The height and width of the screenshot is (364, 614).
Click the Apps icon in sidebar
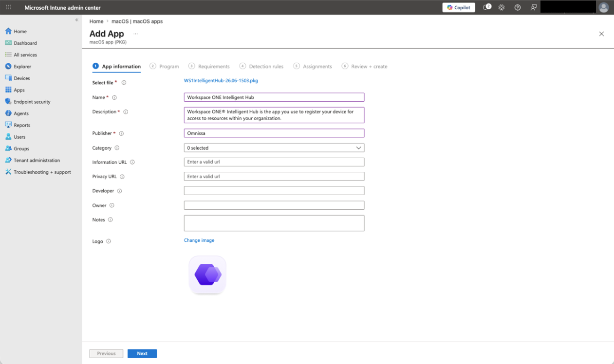tap(8, 90)
